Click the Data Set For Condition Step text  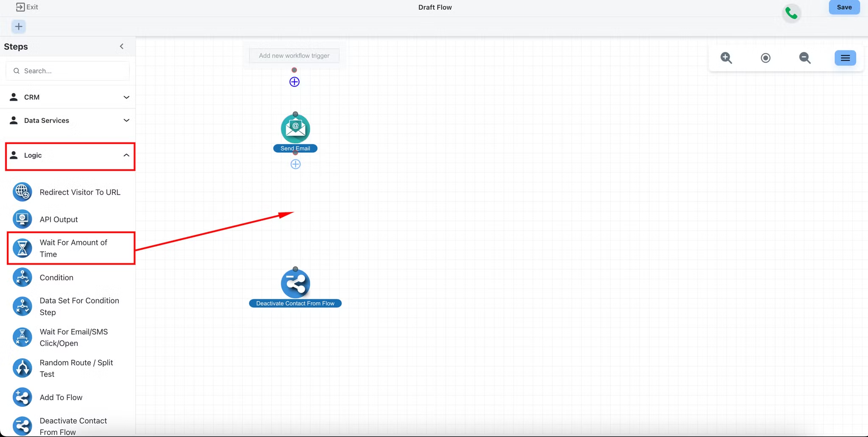coord(79,306)
